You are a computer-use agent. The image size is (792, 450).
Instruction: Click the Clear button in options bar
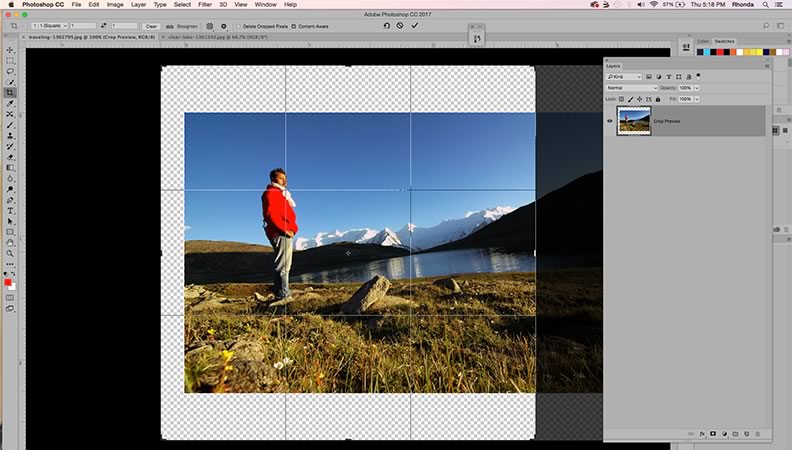click(x=151, y=26)
